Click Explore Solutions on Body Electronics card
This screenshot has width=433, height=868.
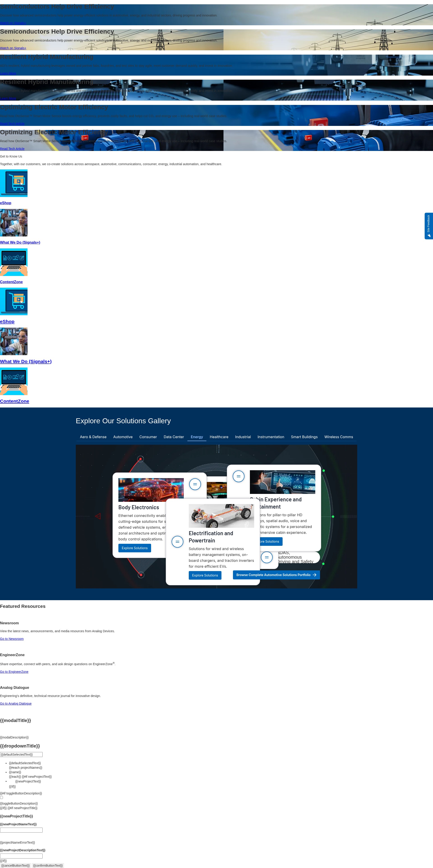click(x=135, y=548)
